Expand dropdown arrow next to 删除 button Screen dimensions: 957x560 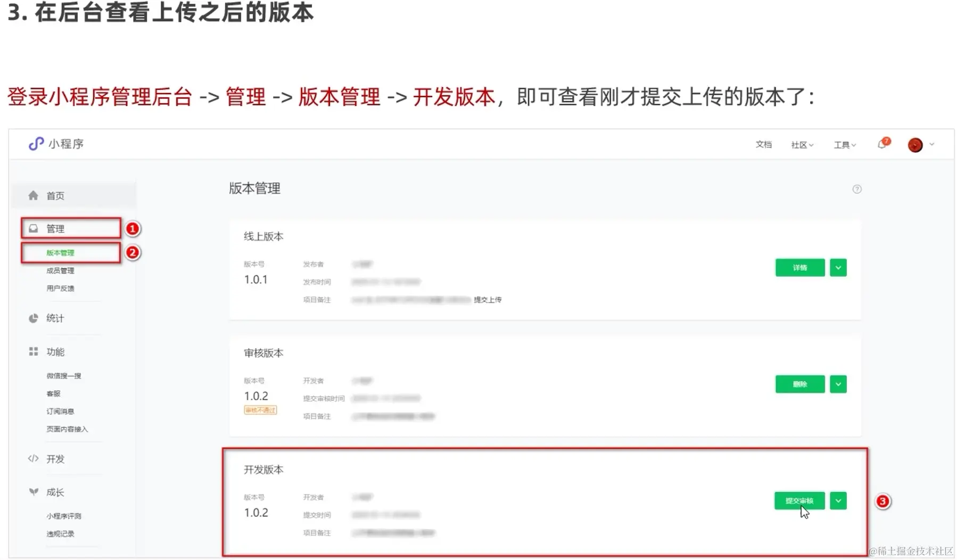(x=838, y=384)
